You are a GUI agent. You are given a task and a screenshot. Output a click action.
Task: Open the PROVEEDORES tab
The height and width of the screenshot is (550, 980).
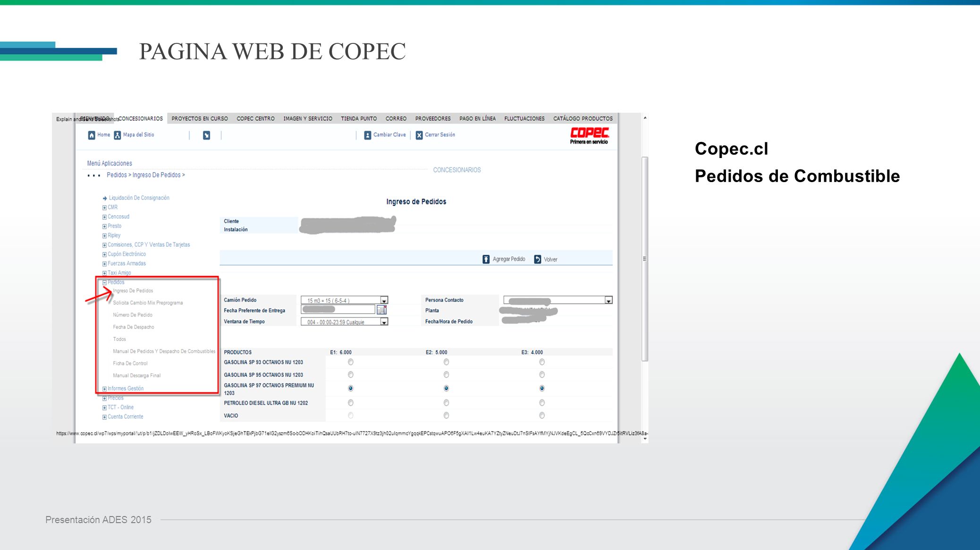click(433, 118)
